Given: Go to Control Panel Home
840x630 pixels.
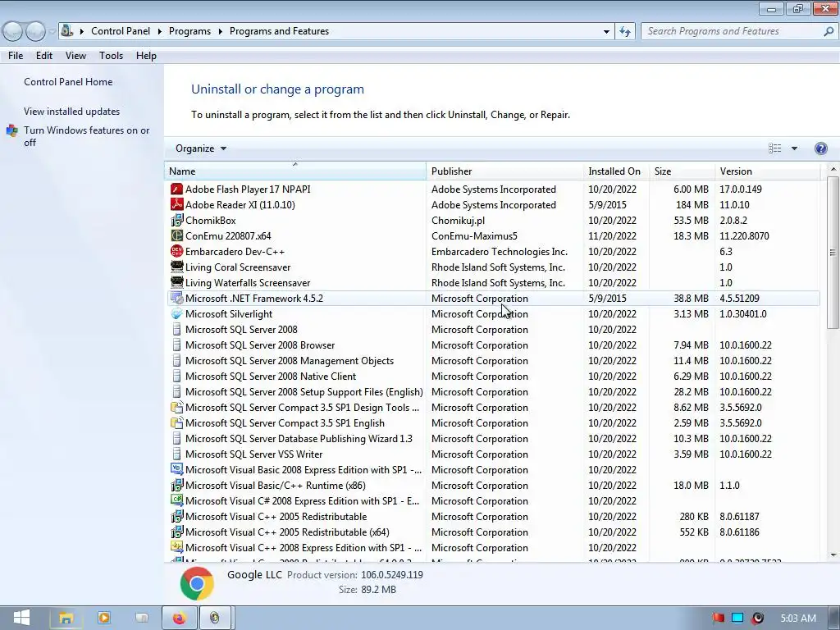Looking at the screenshot, I should click(x=68, y=82).
